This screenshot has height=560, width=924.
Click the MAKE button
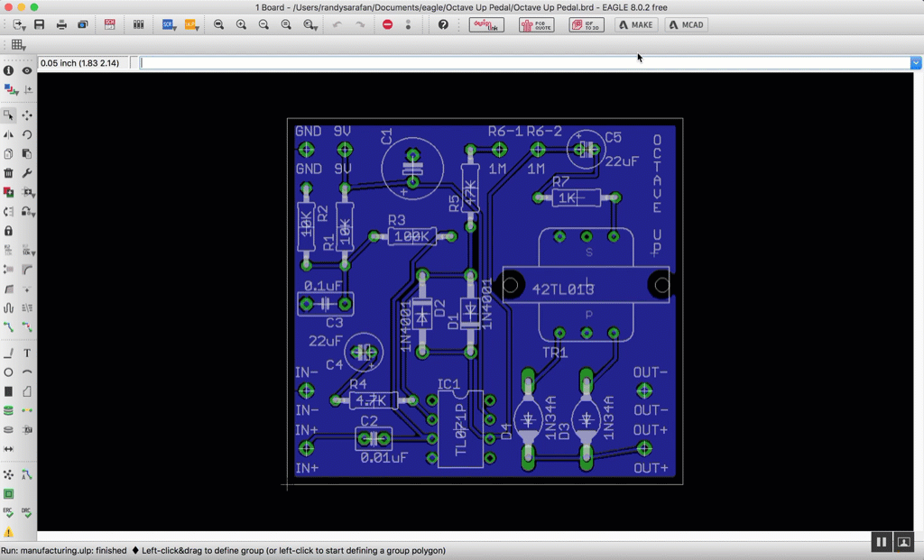tap(636, 24)
